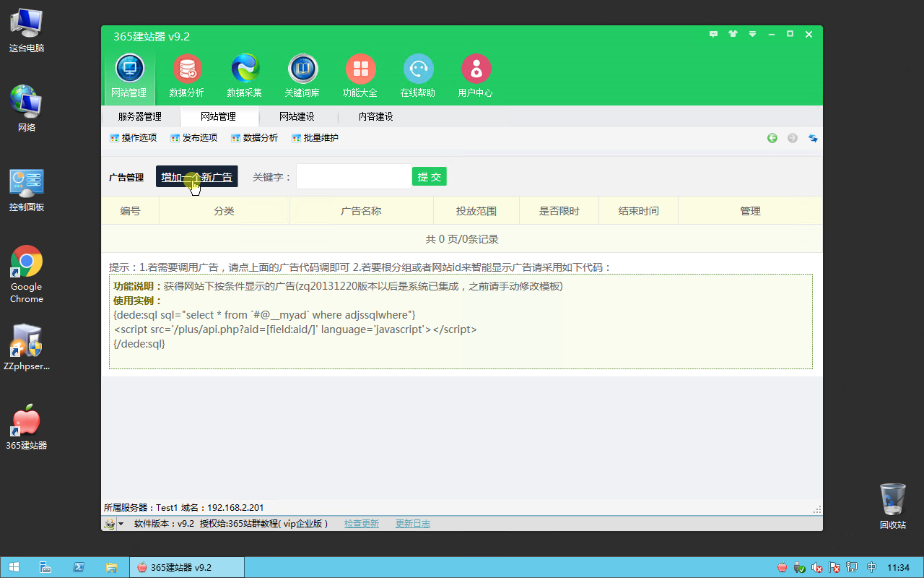Click the 11:34 taskbar clock
The width and height of the screenshot is (924, 578).
tap(898, 568)
